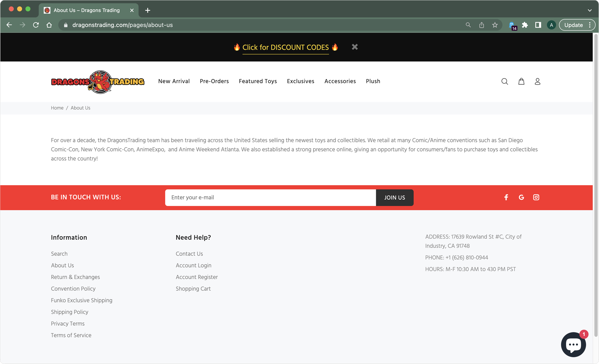The width and height of the screenshot is (599, 364).
Task: Open Account Login link
Action: (x=193, y=266)
